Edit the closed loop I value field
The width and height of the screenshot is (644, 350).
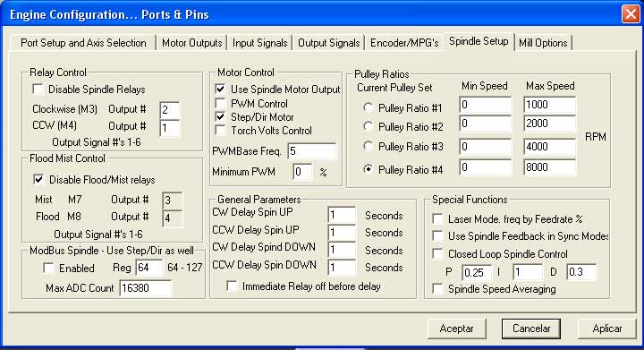(x=528, y=272)
